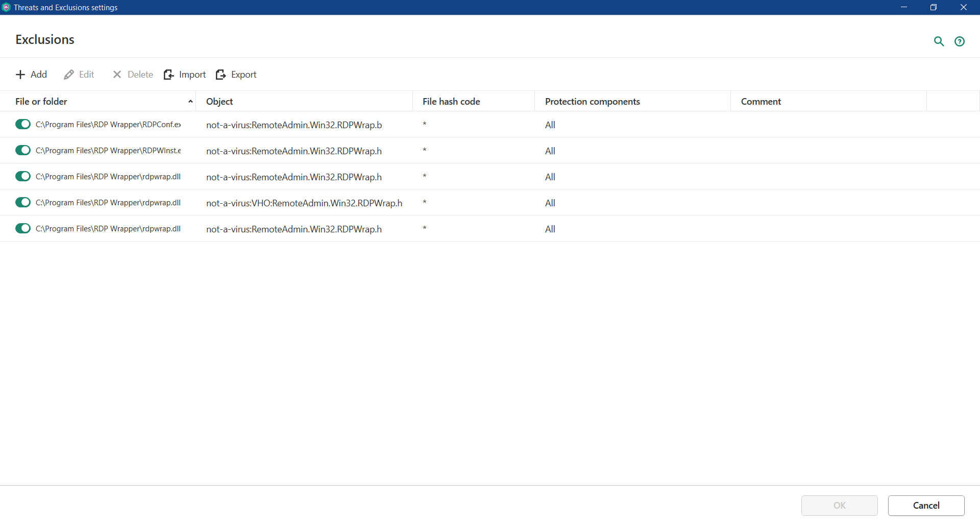Click 'All' components in the RDPWInst row

[x=550, y=151]
